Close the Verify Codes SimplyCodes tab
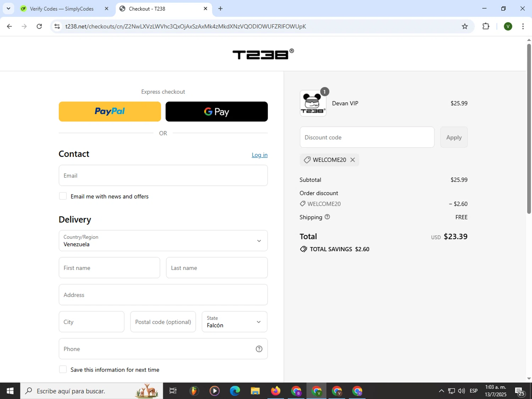 tap(106, 9)
